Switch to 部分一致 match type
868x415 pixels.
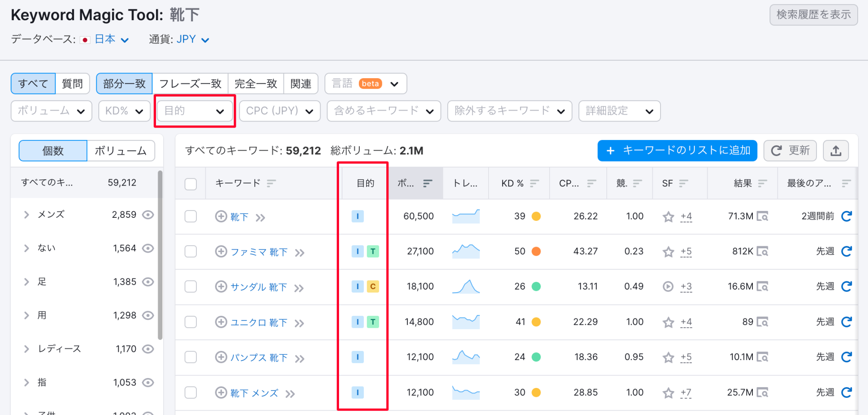pyautogui.click(x=124, y=83)
